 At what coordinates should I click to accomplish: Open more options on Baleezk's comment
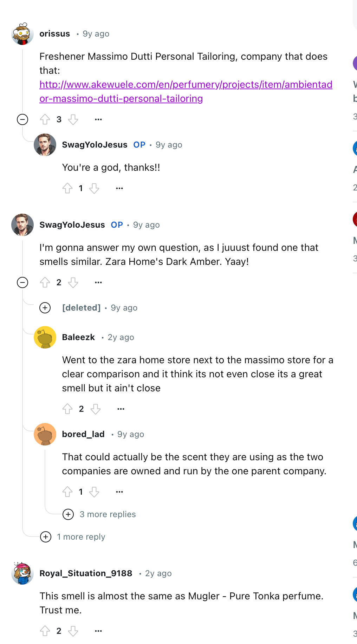pyautogui.click(x=121, y=409)
